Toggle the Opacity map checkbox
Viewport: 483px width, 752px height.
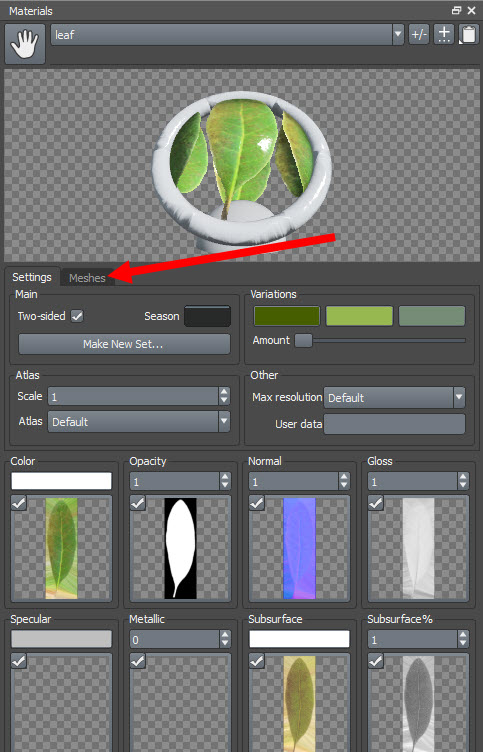(138, 503)
